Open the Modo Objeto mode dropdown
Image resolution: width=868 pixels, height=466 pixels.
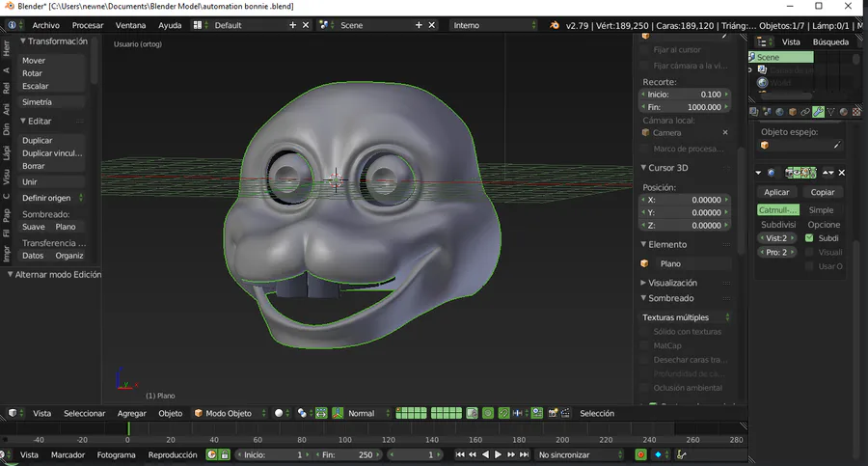[x=230, y=413]
